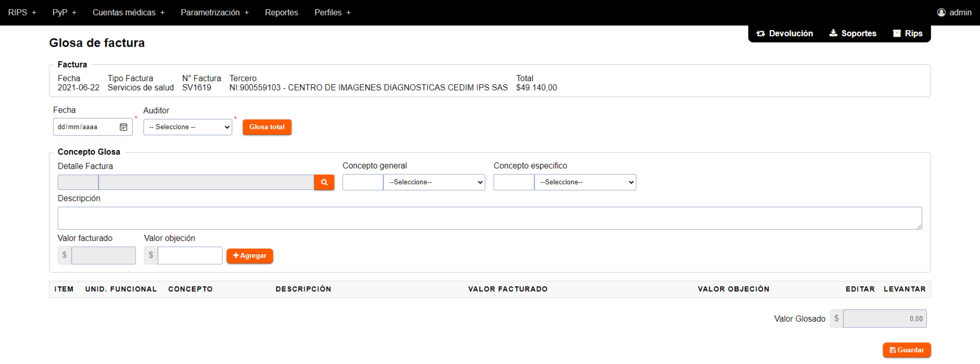The width and height of the screenshot is (980, 364).
Task: Expand the Auditor dropdown
Action: (188, 127)
